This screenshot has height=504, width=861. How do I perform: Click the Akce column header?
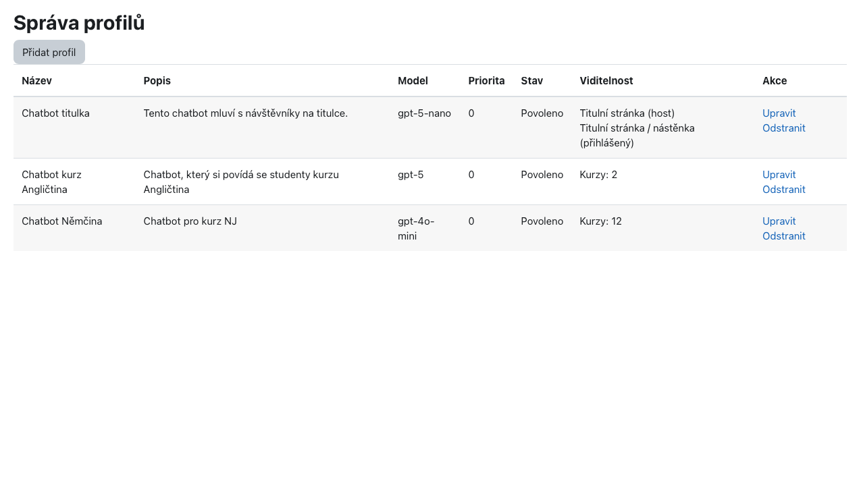[775, 81]
